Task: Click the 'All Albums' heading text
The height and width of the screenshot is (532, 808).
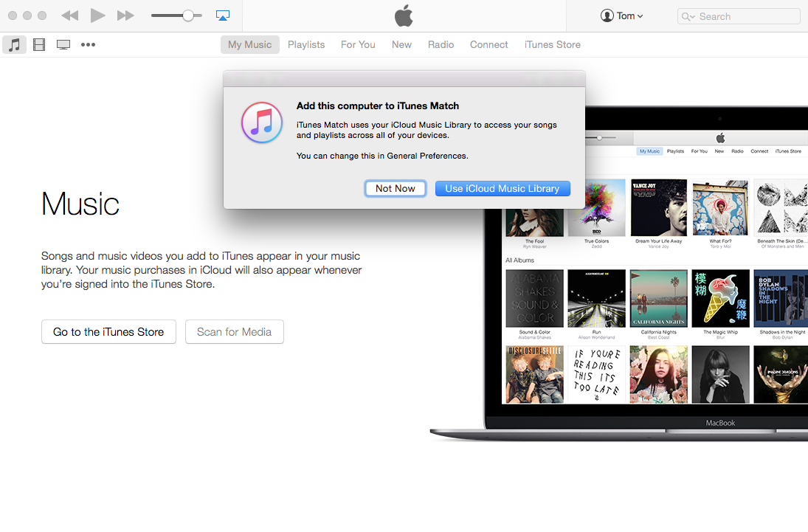Action: [x=519, y=260]
